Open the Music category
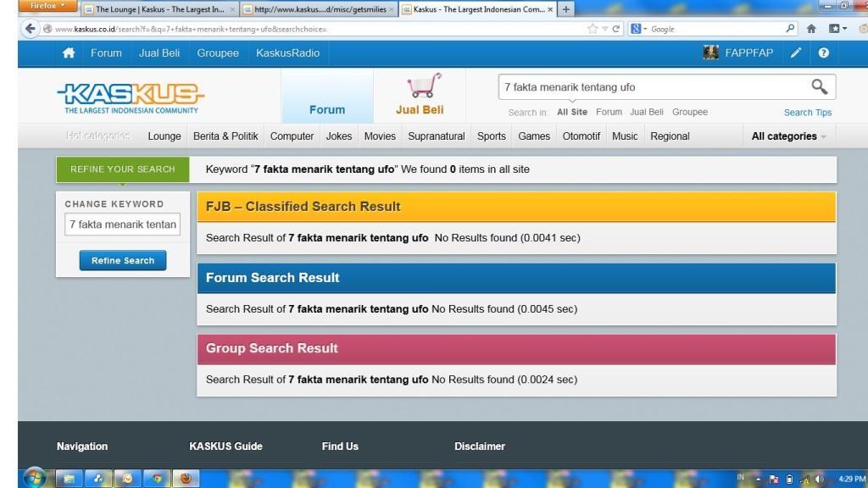 [625, 136]
